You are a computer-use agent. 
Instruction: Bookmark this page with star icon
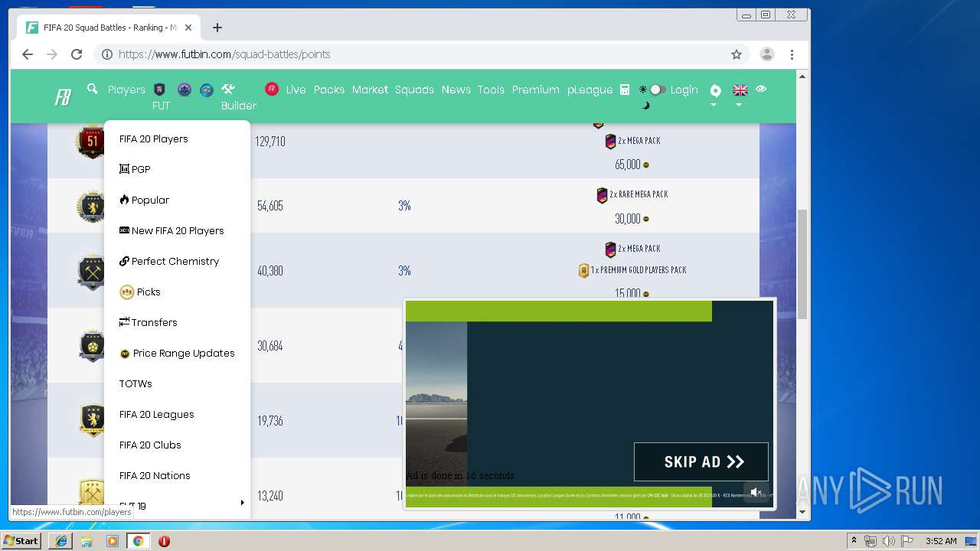(737, 54)
